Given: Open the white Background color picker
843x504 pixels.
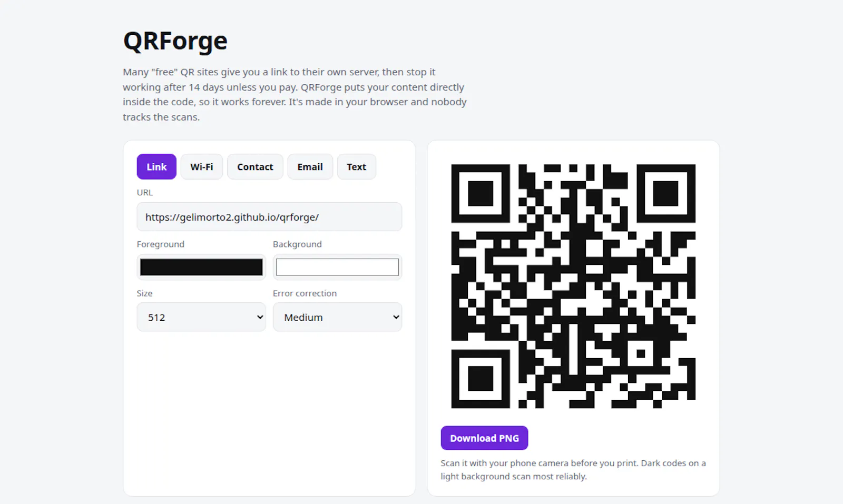Looking at the screenshot, I should pos(337,267).
